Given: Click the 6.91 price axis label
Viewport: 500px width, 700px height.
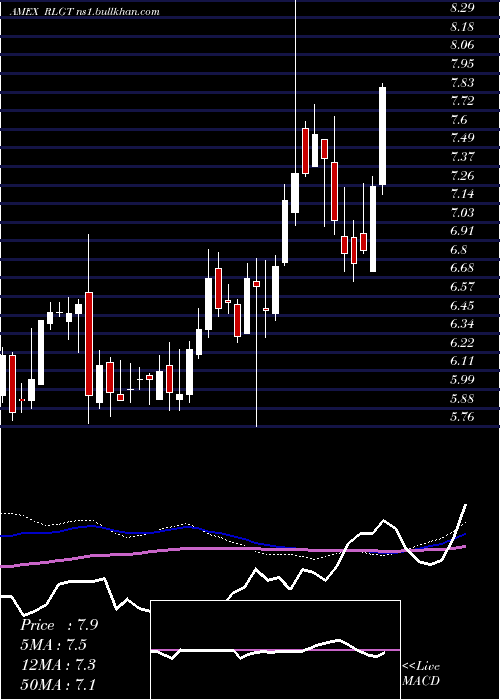Looking at the screenshot, I should (462, 231).
